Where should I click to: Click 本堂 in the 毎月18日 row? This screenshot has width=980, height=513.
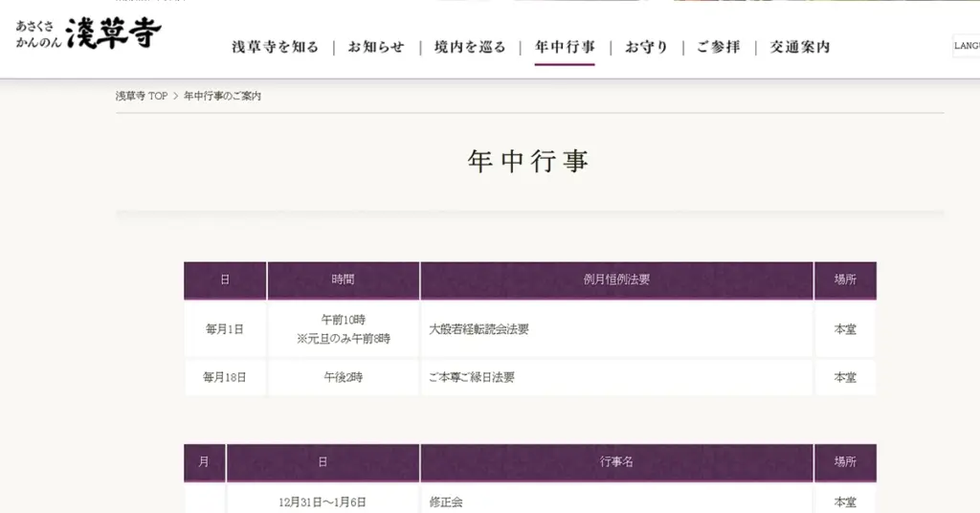click(845, 377)
